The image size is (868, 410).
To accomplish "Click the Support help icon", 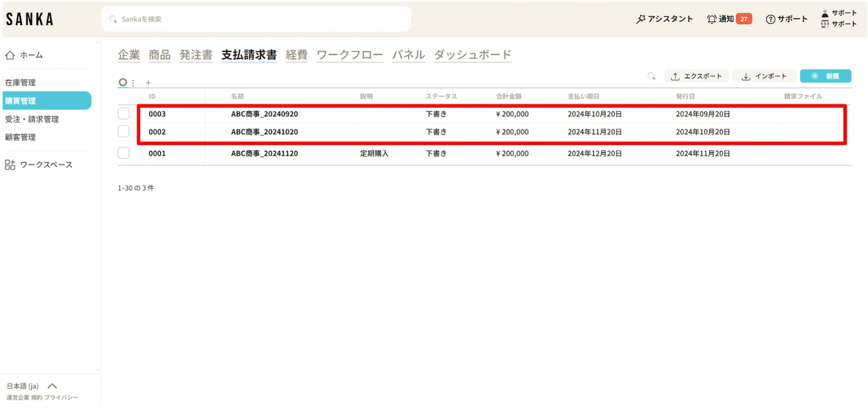I will tap(770, 19).
